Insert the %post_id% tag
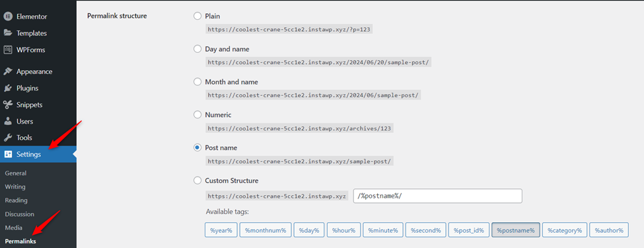The height and width of the screenshot is (248, 644). point(468,230)
